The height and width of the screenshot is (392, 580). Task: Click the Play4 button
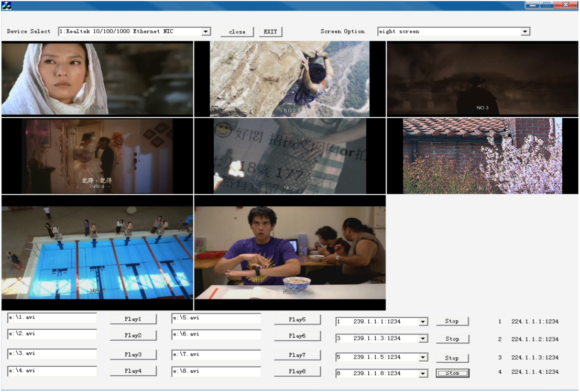pos(133,371)
